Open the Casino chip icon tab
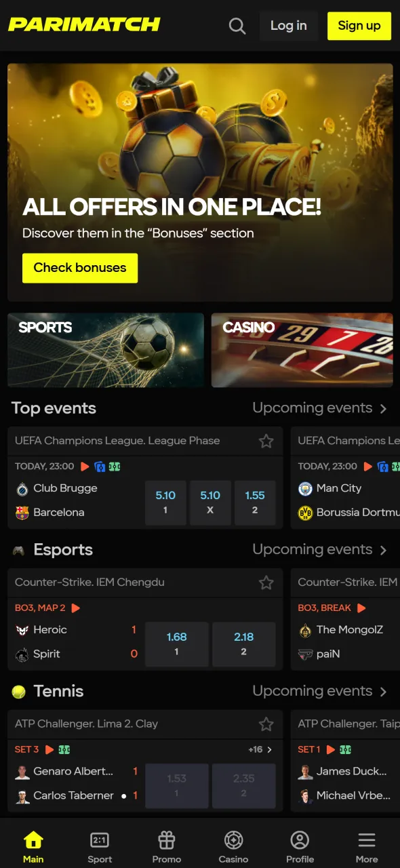 (233, 848)
